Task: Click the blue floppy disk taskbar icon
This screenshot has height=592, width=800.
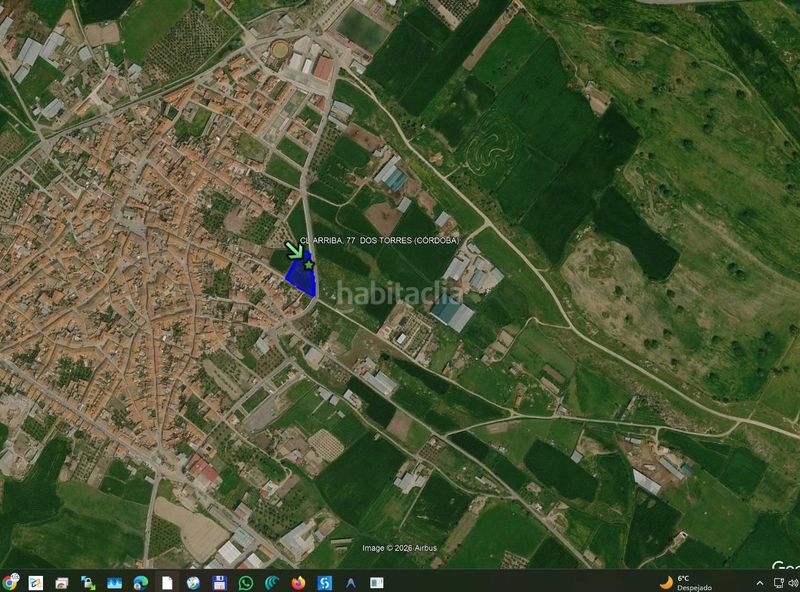Action: 219,582
